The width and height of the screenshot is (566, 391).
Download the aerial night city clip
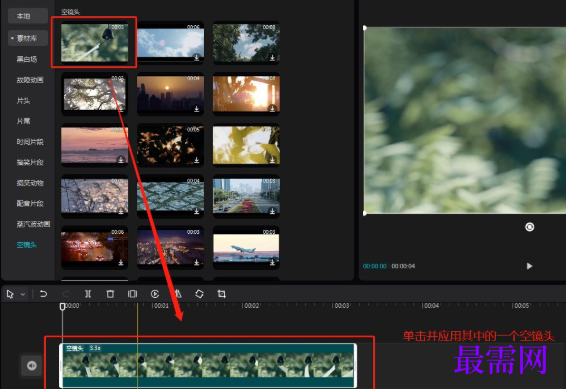coord(197,262)
